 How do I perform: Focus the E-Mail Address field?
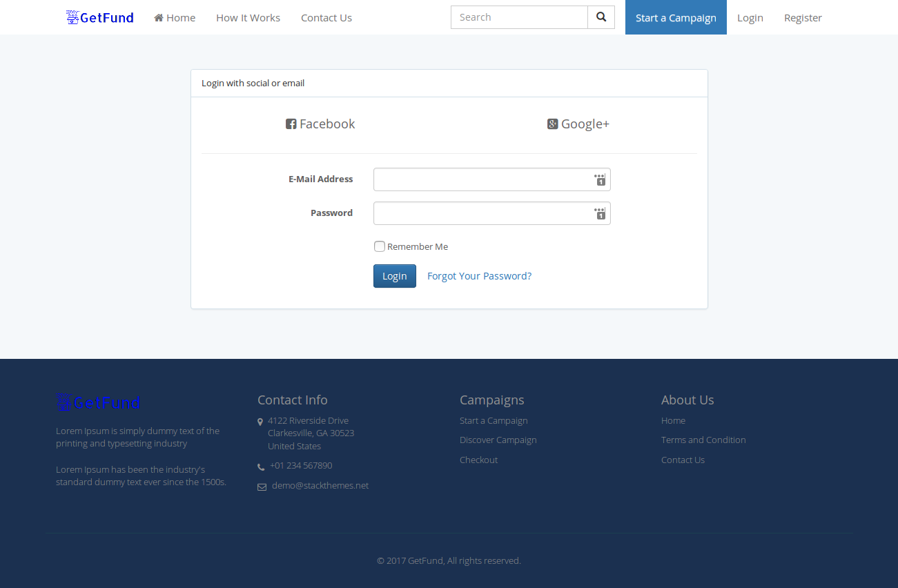coord(492,179)
